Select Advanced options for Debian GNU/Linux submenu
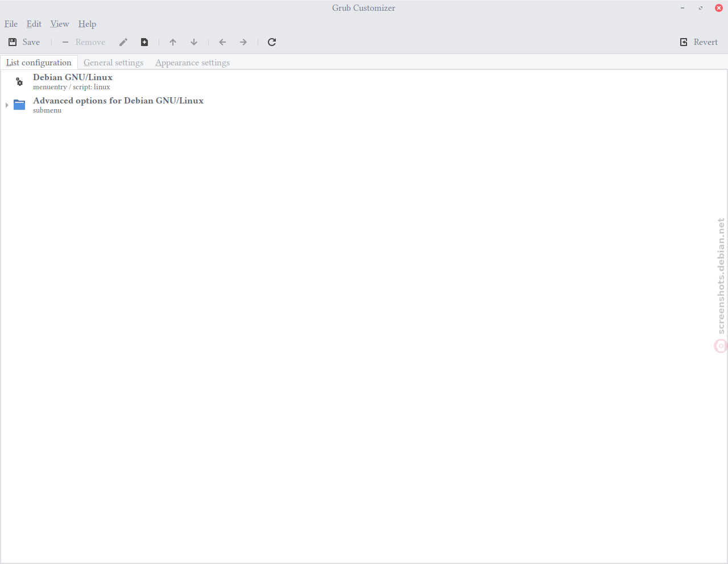728x564 pixels. 363,105
